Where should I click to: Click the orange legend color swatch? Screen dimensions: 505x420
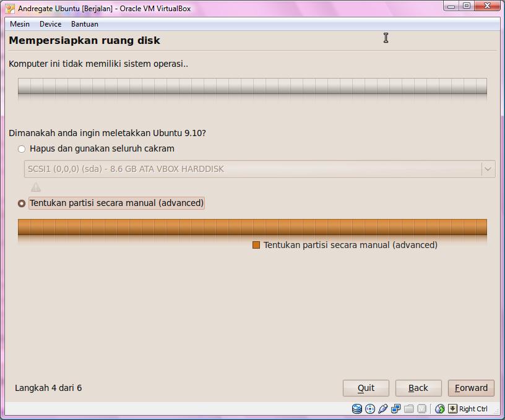256,245
